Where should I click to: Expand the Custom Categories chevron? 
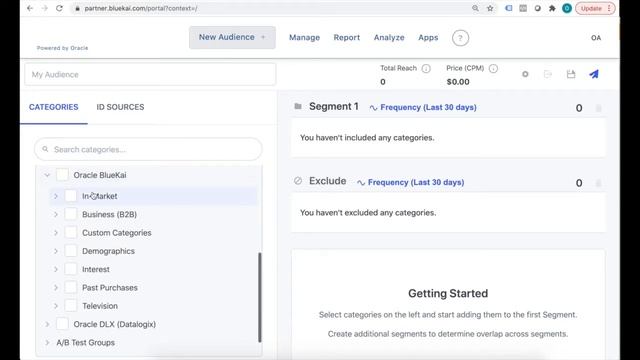pyautogui.click(x=56, y=233)
